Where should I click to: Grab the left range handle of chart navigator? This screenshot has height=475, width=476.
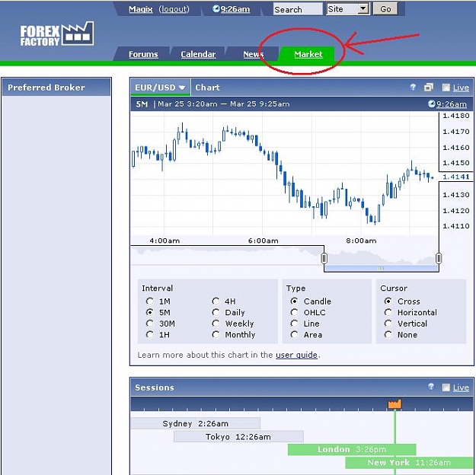(x=324, y=258)
